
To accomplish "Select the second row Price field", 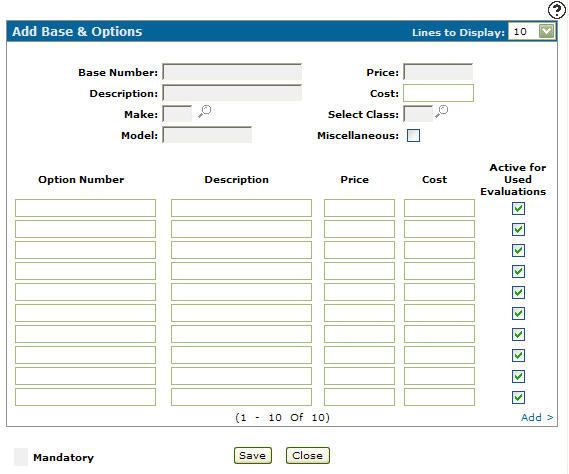I will 359,229.
